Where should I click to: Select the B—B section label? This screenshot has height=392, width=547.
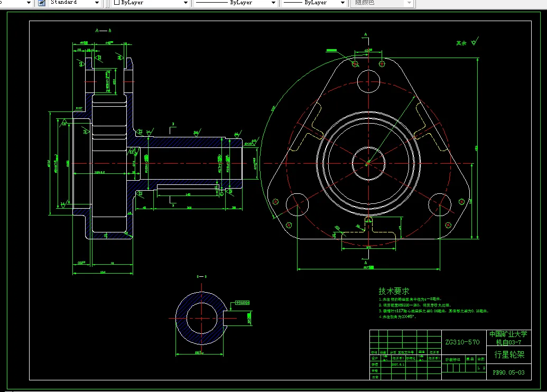click(x=202, y=276)
